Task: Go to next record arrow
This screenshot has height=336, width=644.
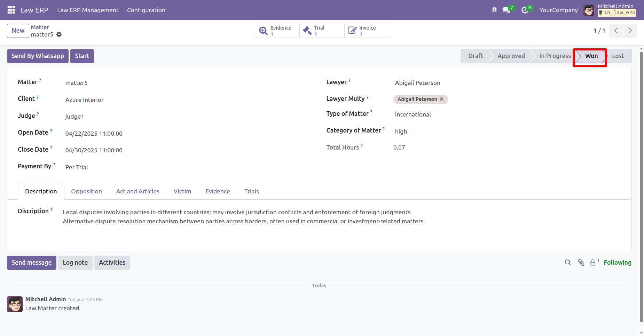Action: (x=630, y=31)
